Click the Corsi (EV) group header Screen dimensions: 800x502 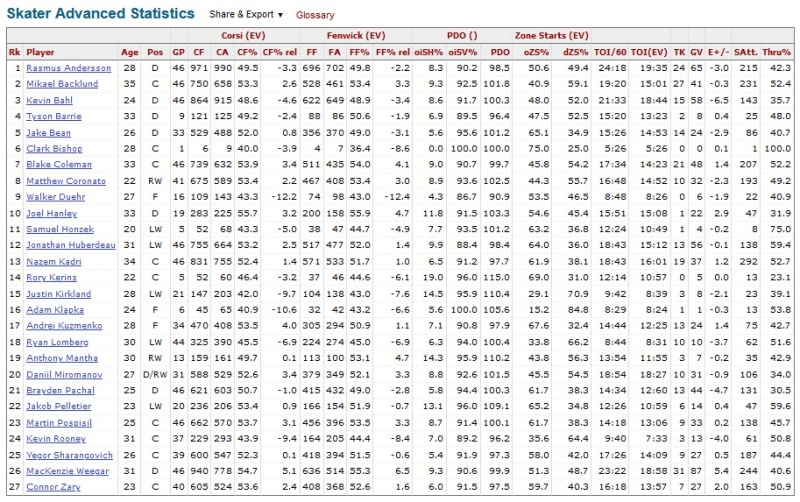(243, 36)
